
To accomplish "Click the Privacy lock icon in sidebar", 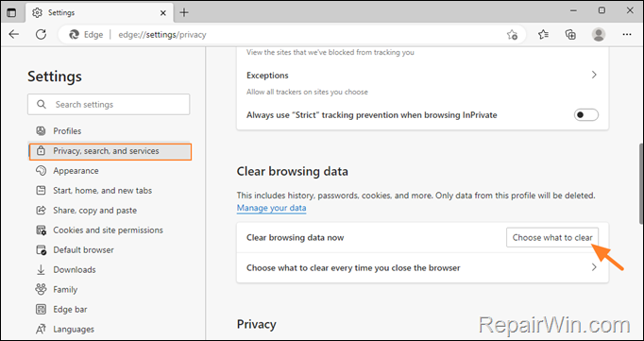I will point(41,151).
